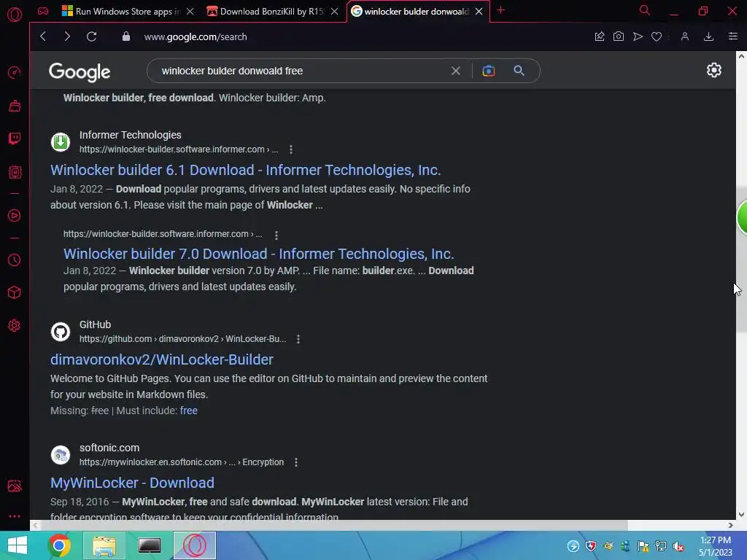
Task: Open File Explorer from taskbar
Action: pos(104,545)
